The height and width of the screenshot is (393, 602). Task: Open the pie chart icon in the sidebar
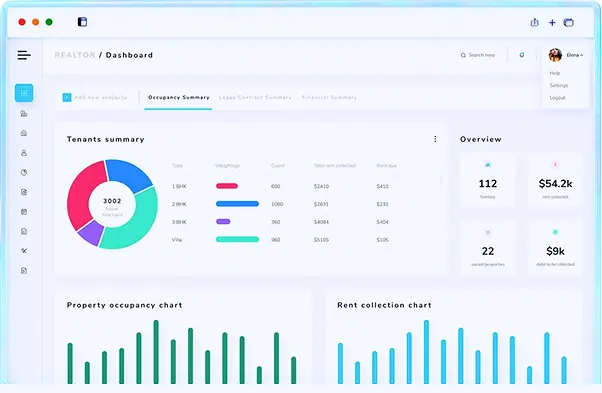tap(24, 172)
